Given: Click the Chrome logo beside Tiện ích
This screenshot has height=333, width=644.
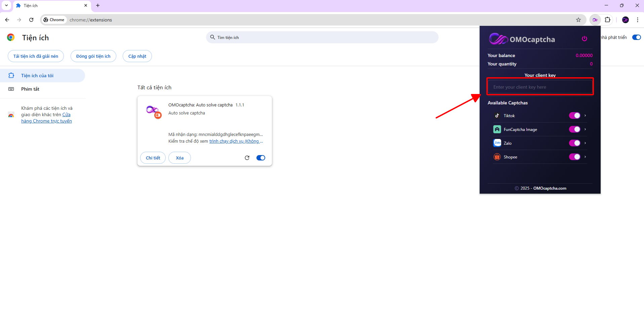Looking at the screenshot, I should pyautogui.click(x=11, y=37).
